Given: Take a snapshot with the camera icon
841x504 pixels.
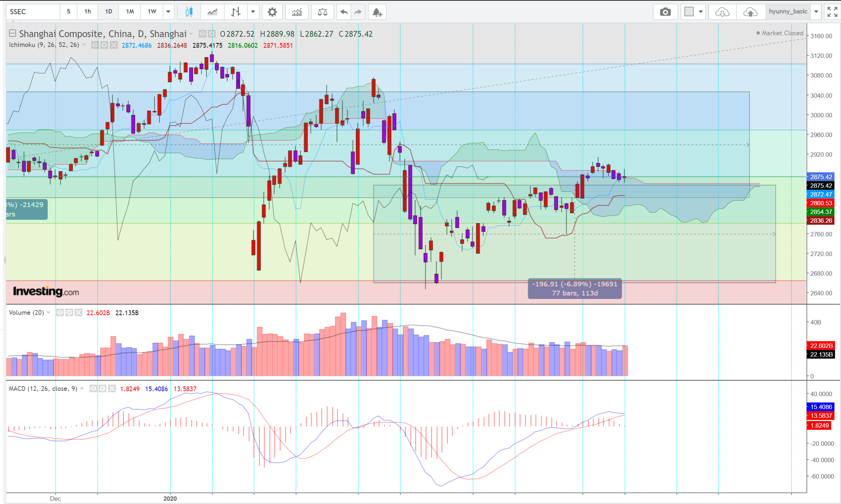Looking at the screenshot, I should 665,12.
